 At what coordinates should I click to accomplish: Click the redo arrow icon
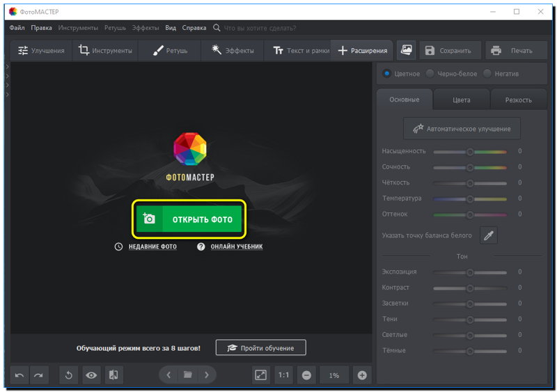[x=39, y=375]
